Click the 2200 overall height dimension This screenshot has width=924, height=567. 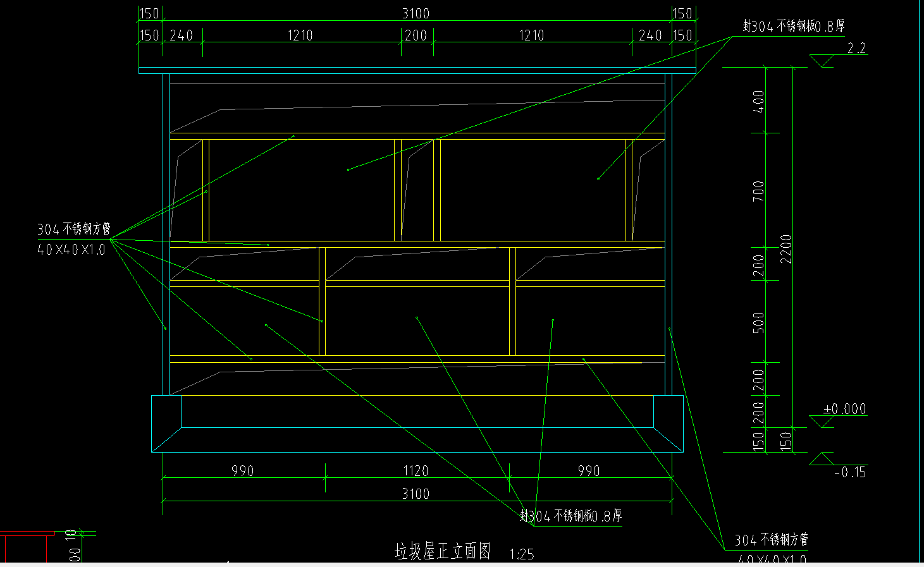[786, 249]
